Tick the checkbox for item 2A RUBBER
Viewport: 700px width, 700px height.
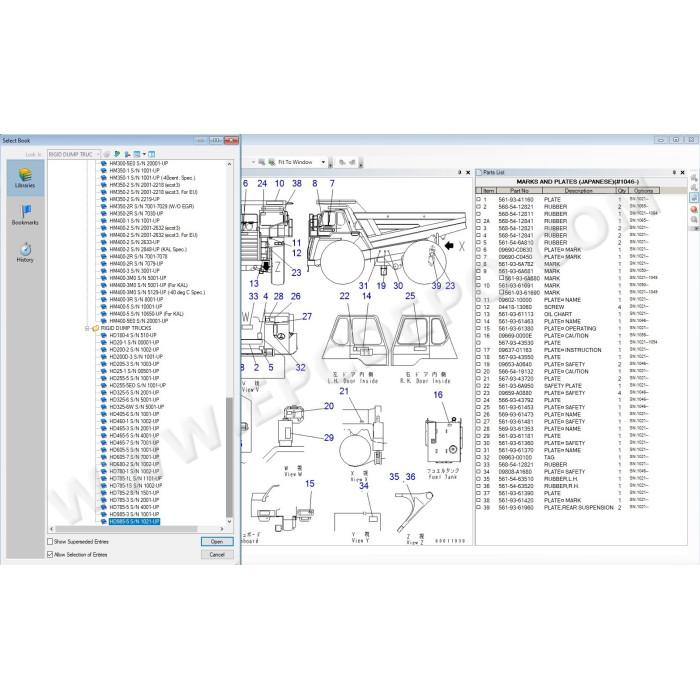tap(479, 221)
